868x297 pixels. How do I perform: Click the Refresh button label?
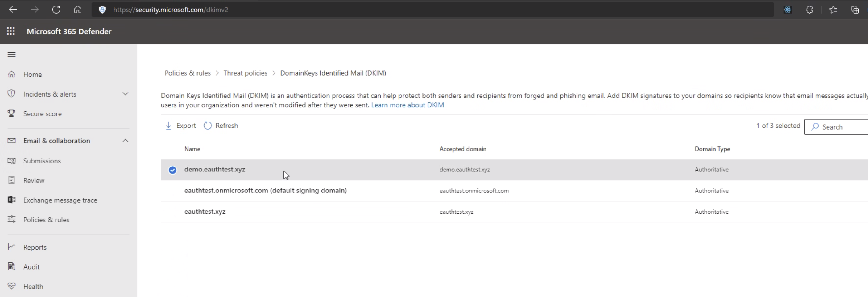point(226,126)
